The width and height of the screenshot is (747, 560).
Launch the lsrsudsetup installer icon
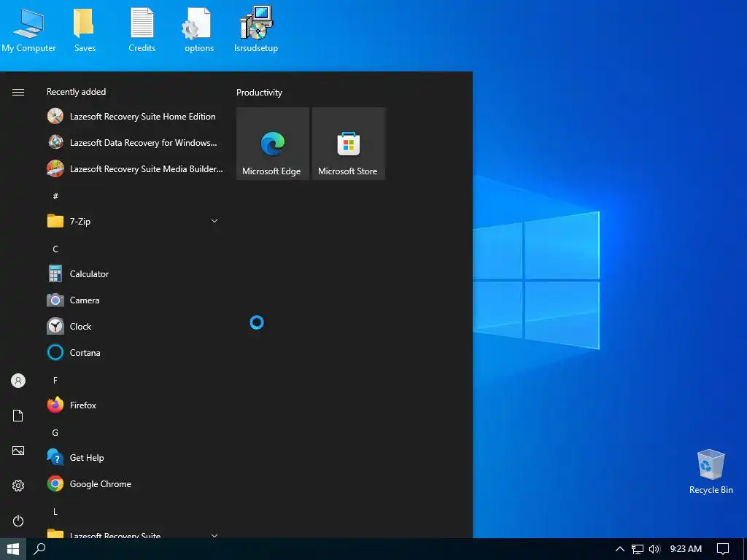pyautogui.click(x=256, y=29)
